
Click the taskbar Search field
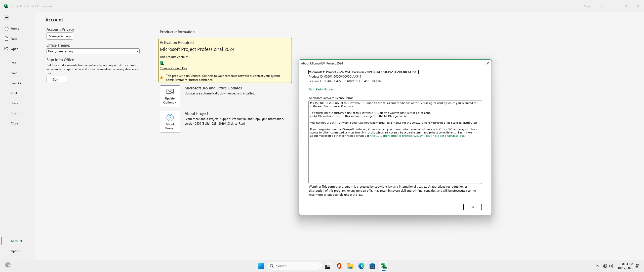coord(294,266)
